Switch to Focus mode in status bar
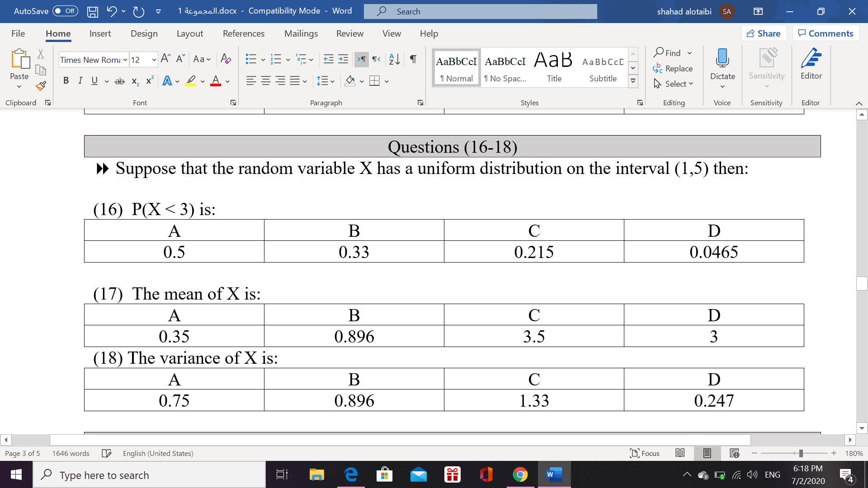This screenshot has width=868, height=488. coord(645,453)
